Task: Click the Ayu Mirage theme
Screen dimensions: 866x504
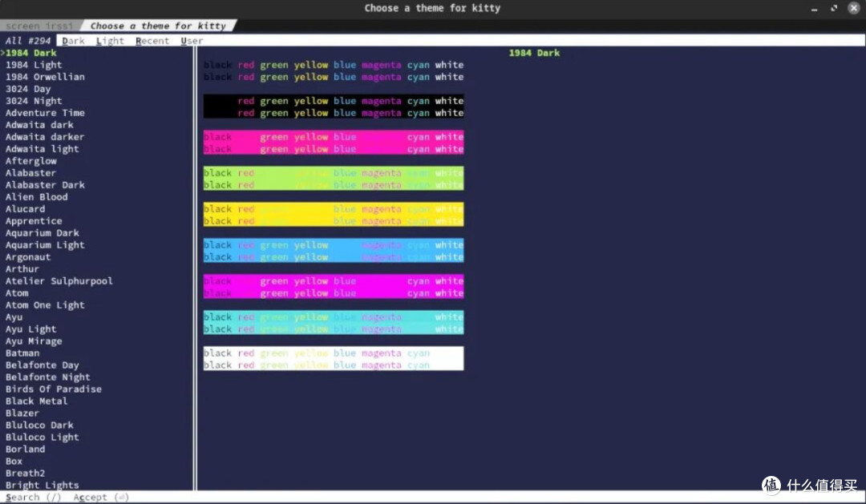Action: pos(34,341)
